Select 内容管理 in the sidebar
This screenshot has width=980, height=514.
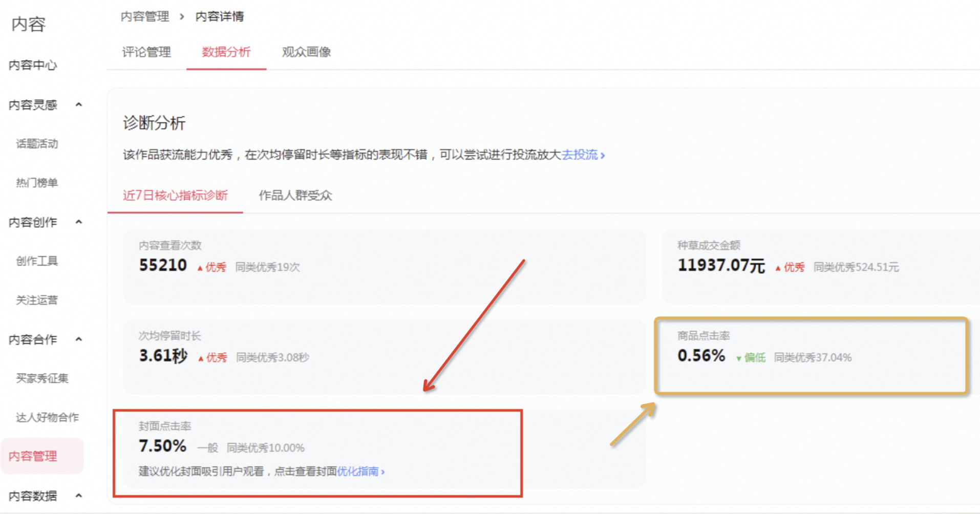pyautogui.click(x=42, y=456)
